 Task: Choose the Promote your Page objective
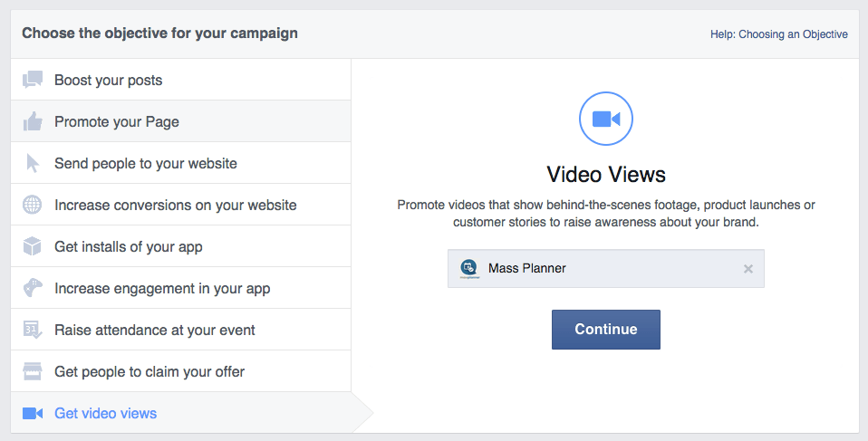click(180, 121)
